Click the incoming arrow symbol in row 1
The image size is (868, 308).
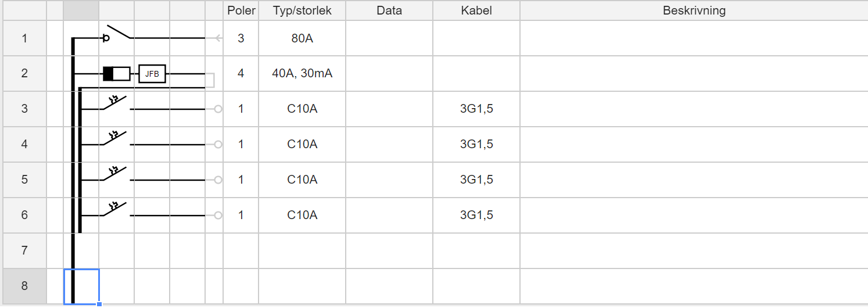(x=217, y=39)
